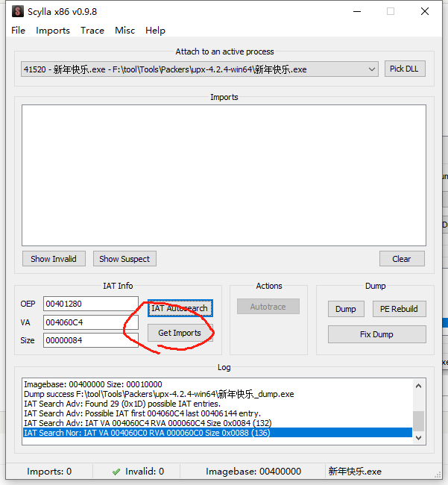Open the File menu

pos(18,31)
